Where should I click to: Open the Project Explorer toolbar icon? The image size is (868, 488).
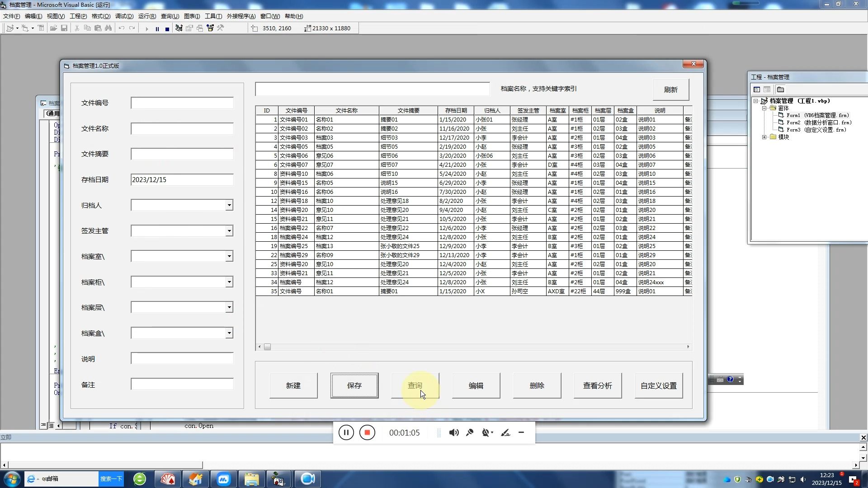coord(179,28)
